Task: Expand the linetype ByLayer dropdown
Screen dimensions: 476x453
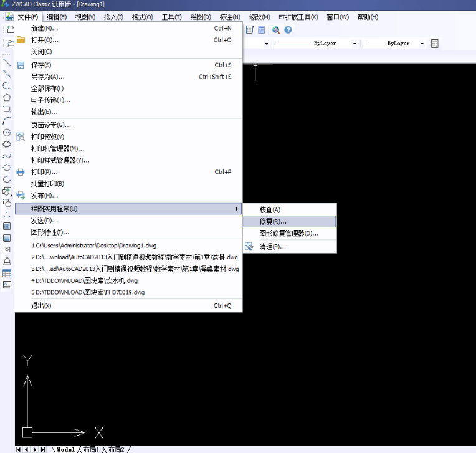Action: 355,44
